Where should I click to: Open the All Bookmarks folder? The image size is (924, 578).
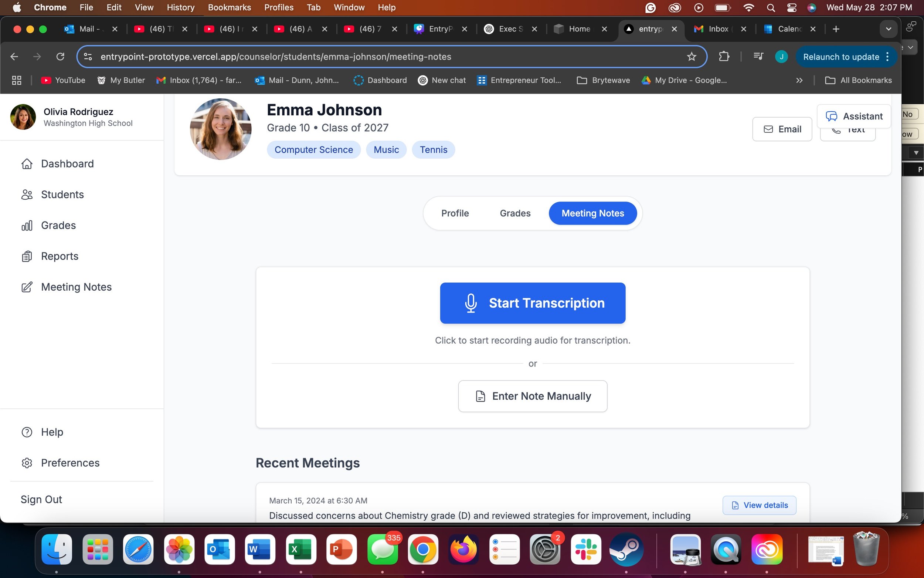pyautogui.click(x=858, y=80)
